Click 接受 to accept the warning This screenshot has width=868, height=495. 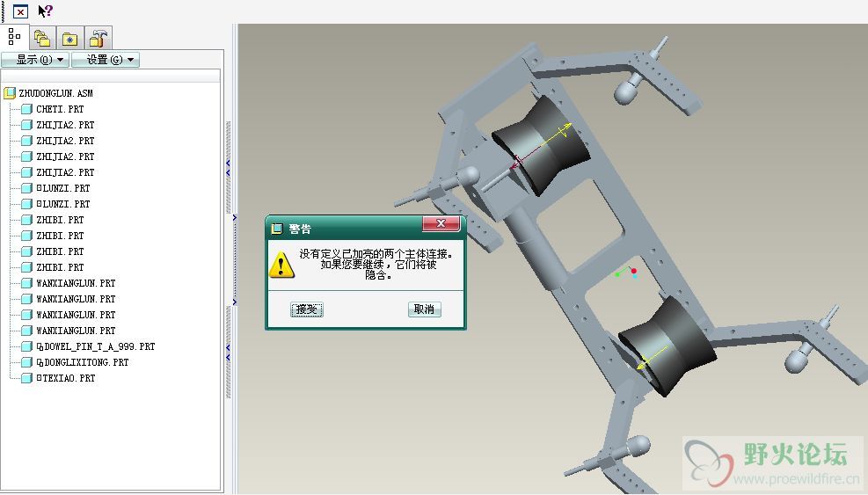click(307, 309)
